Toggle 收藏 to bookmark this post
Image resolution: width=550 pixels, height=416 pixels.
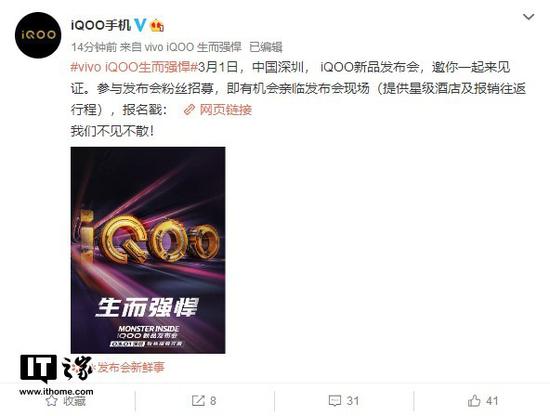pyautogui.click(x=74, y=401)
